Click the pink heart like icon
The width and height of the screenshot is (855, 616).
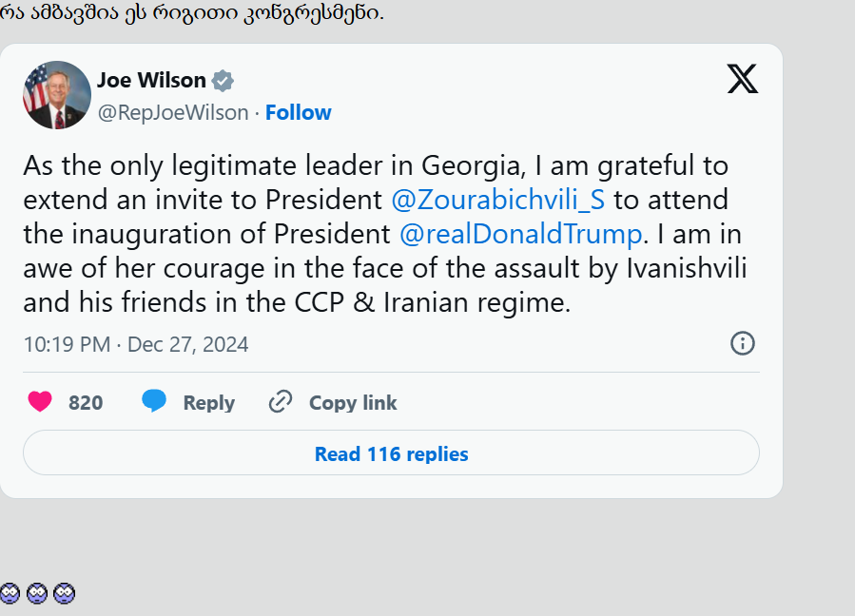(x=40, y=402)
